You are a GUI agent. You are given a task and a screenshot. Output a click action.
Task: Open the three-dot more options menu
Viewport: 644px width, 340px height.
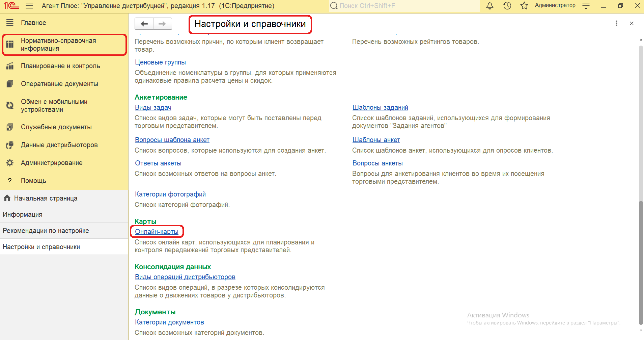616,23
